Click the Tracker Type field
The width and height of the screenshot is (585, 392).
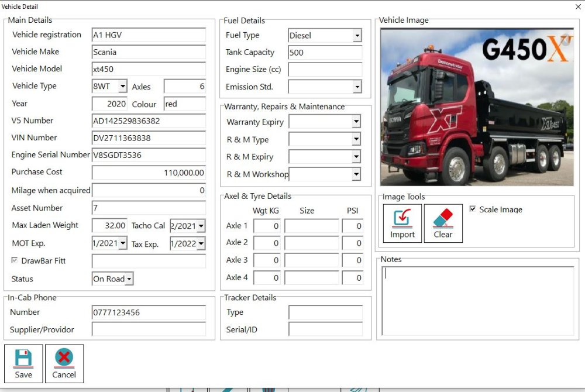(325, 312)
